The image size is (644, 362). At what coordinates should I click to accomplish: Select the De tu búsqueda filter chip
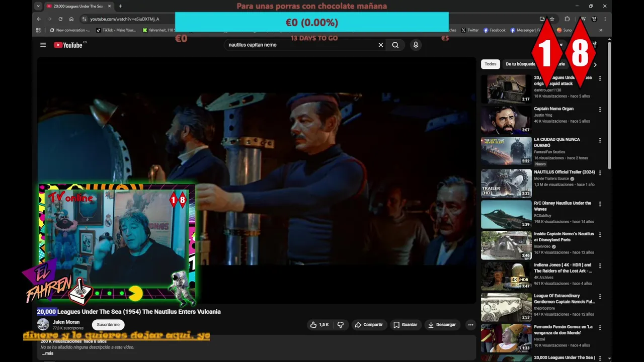pyautogui.click(x=520, y=64)
